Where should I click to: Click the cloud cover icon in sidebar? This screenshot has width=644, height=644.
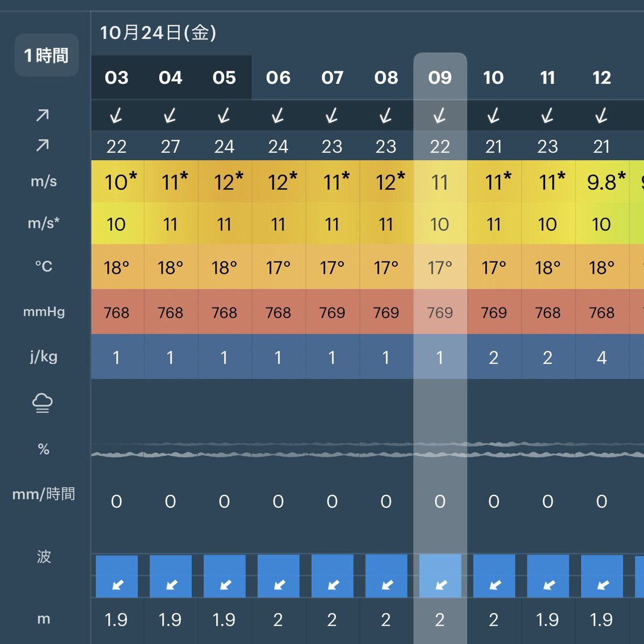coord(42,402)
